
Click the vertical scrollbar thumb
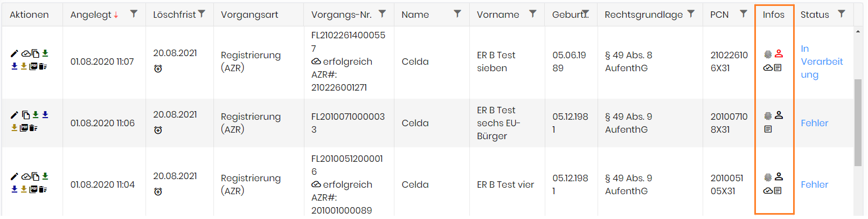point(858,123)
